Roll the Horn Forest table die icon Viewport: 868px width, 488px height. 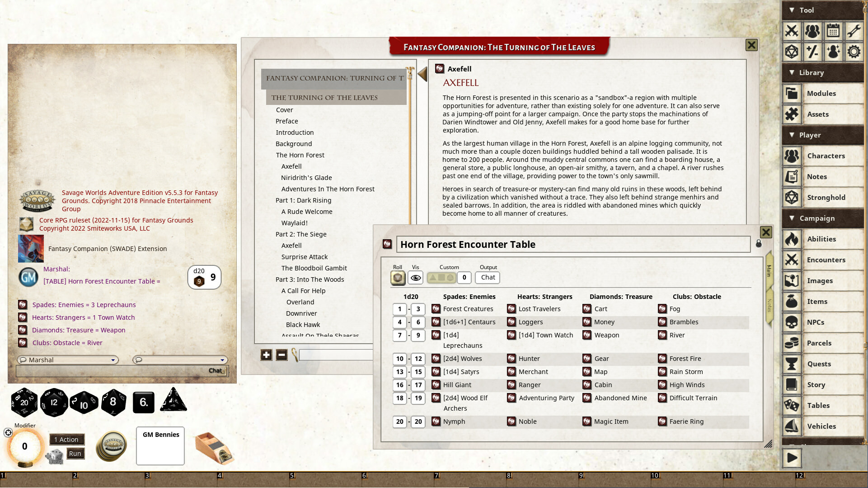pos(398,278)
